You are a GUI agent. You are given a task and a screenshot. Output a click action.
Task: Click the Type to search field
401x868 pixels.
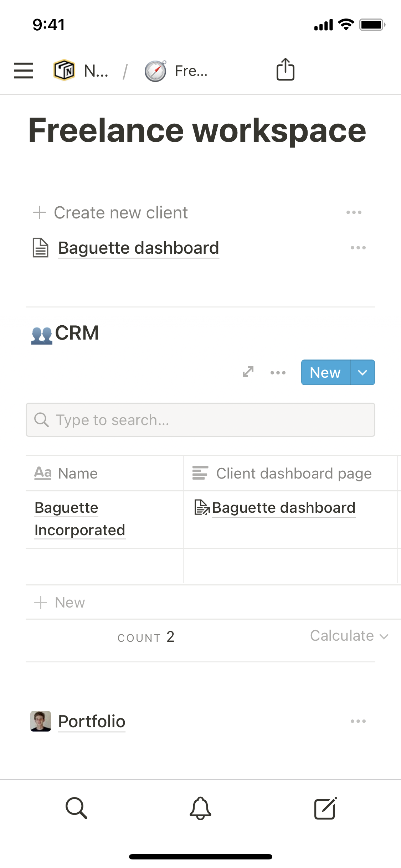tap(200, 420)
